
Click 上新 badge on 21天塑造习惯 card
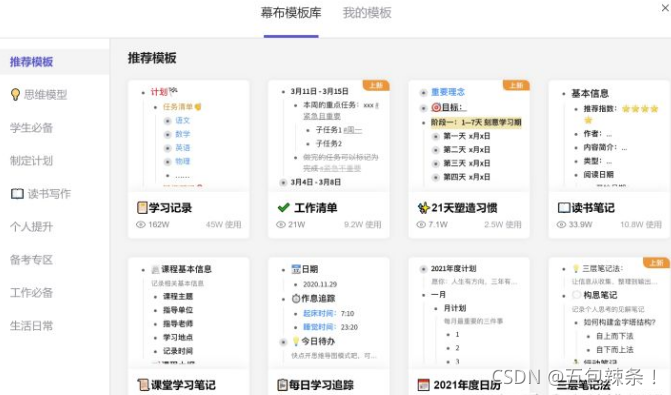pyautogui.click(x=517, y=85)
